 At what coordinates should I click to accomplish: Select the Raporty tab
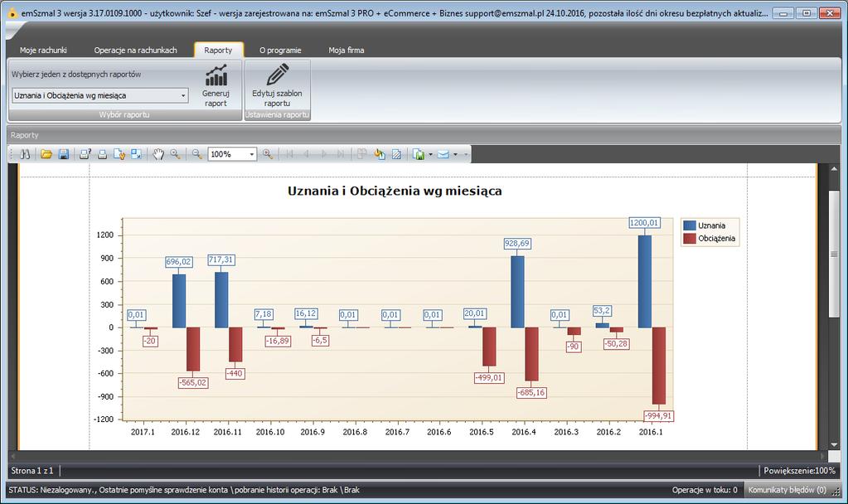tap(218, 51)
